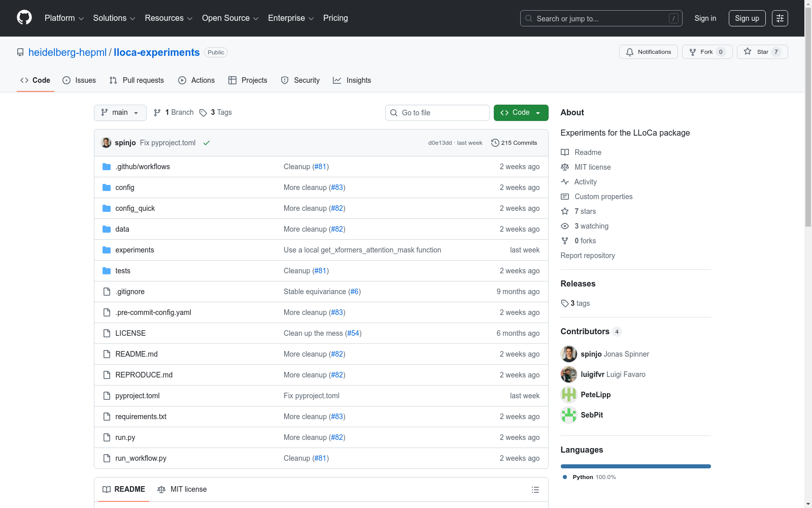
Task: Open Custom properties
Action: click(597, 197)
